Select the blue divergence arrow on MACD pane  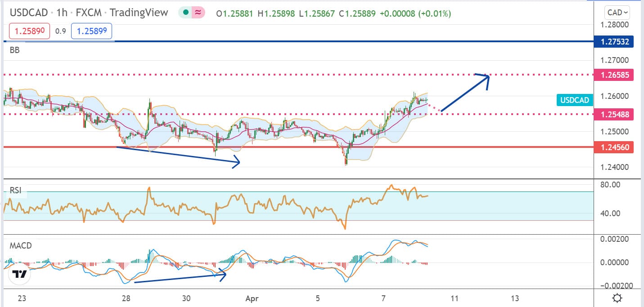click(179, 277)
